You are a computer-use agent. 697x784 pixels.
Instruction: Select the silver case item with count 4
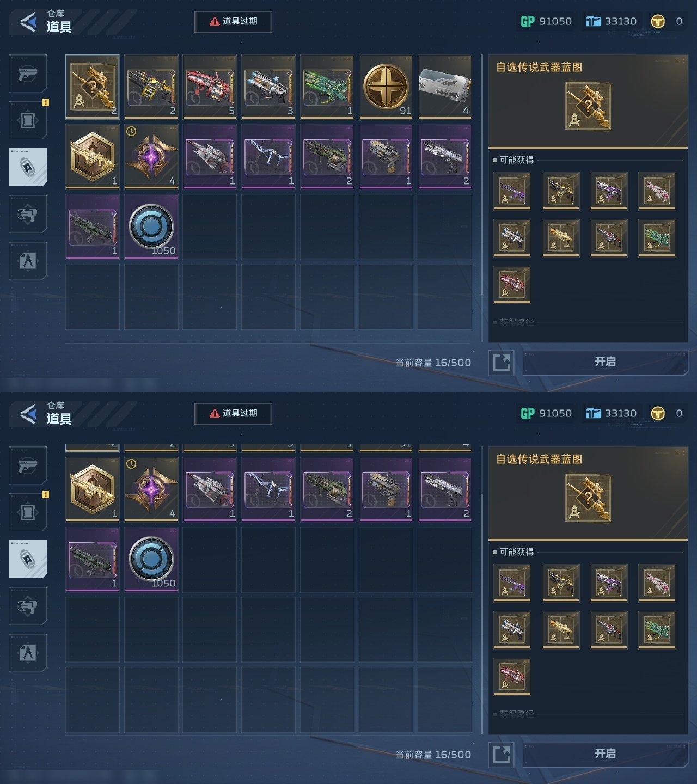click(x=445, y=87)
